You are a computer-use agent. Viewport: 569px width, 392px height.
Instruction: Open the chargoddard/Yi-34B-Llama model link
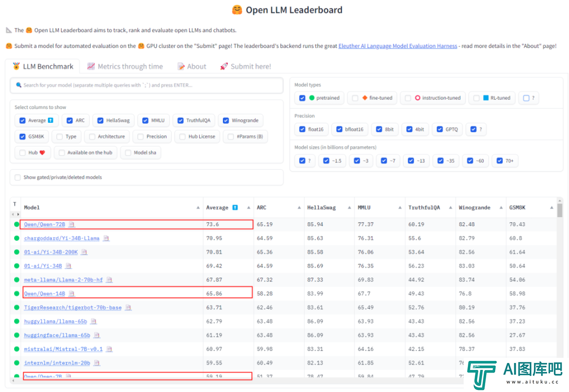pyautogui.click(x=62, y=238)
